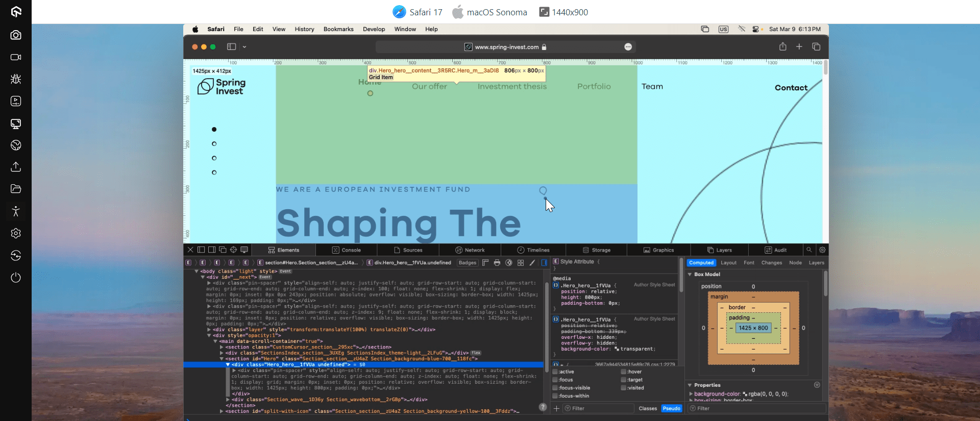
Task: Detach the inspector into a separate window
Action: pyautogui.click(x=223, y=250)
